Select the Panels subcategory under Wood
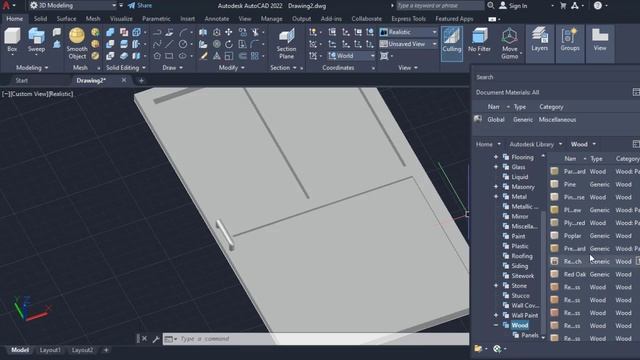This screenshot has height=360, width=640. pos(529,335)
